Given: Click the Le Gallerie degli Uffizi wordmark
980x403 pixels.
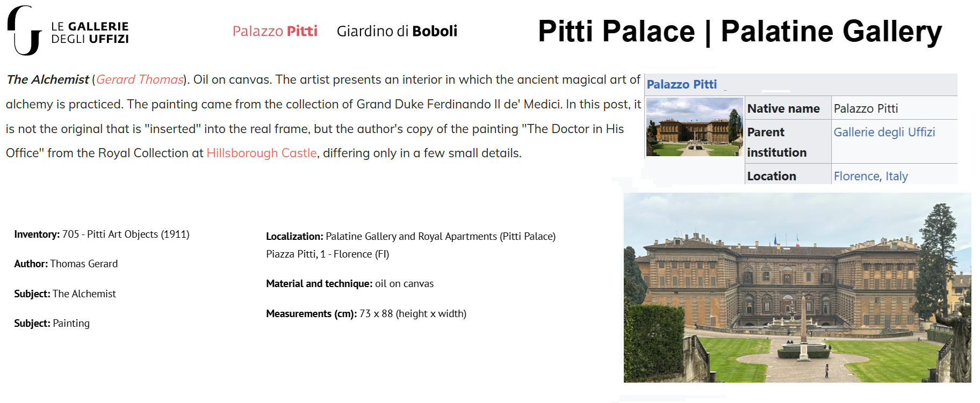Looking at the screenshot, I should 90,33.
